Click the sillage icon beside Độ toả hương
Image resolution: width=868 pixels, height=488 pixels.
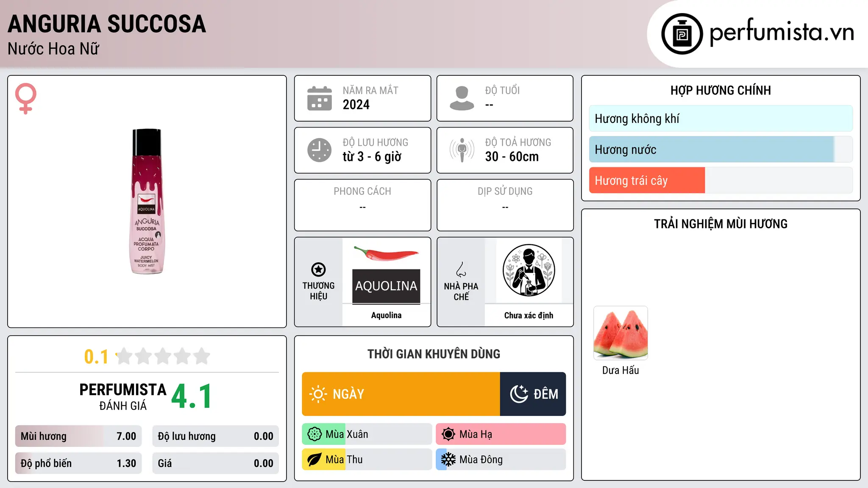(462, 150)
